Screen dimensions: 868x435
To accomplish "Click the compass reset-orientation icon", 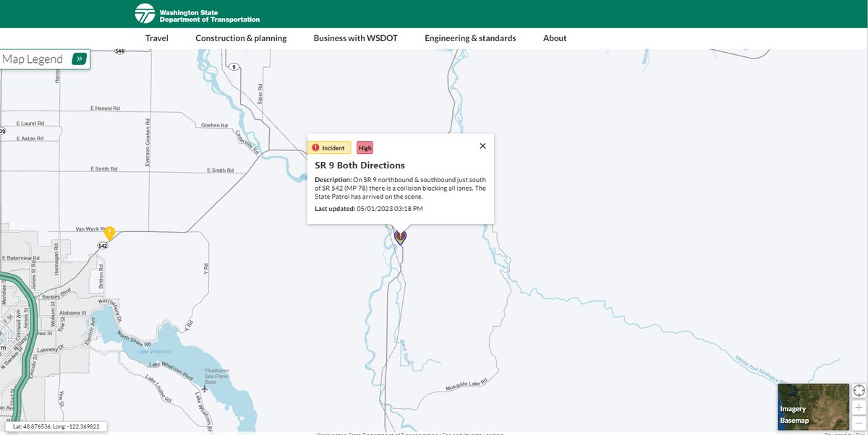I will point(859,390).
